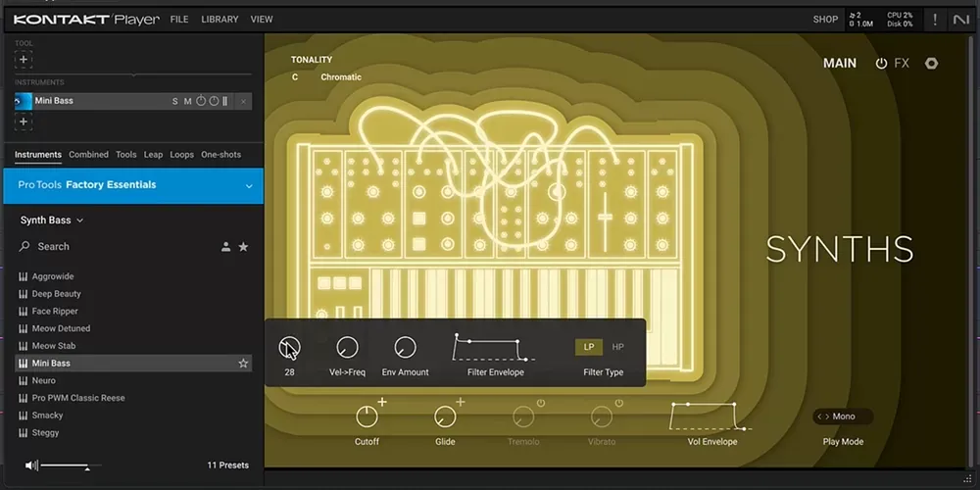Click the Native Instruments logo icon
980x490 pixels.
click(961, 20)
